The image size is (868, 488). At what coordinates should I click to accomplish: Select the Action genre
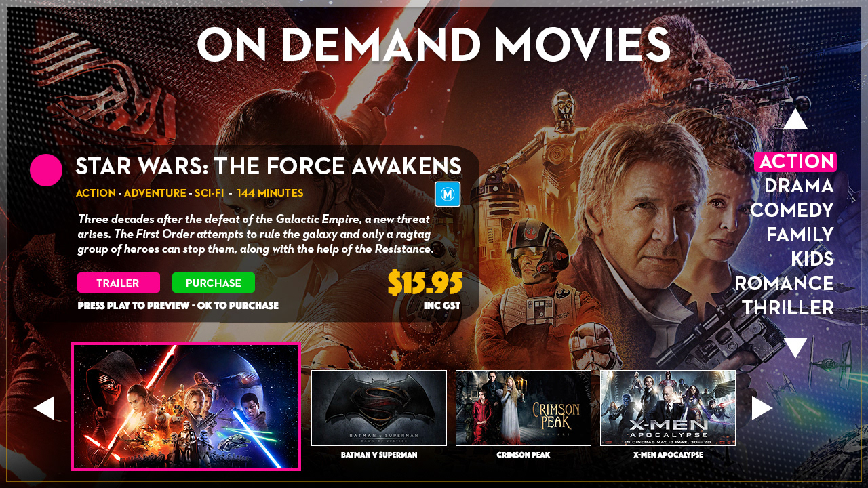(795, 161)
